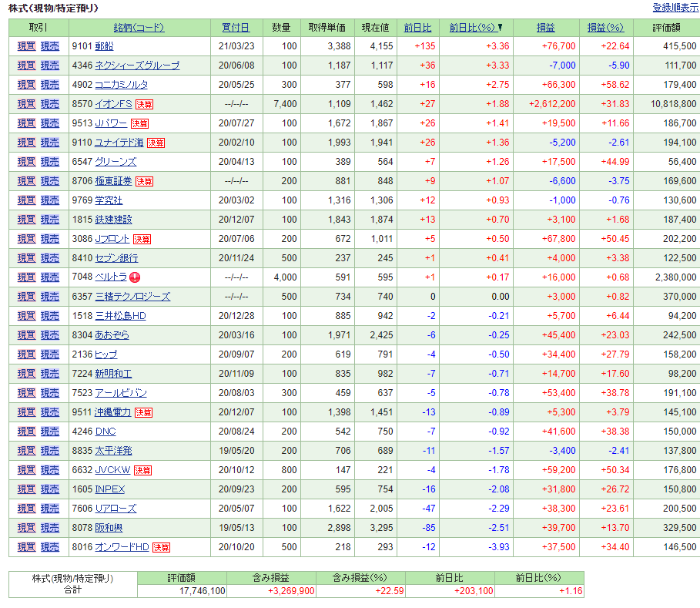Open 郵船 stock details

104,46
